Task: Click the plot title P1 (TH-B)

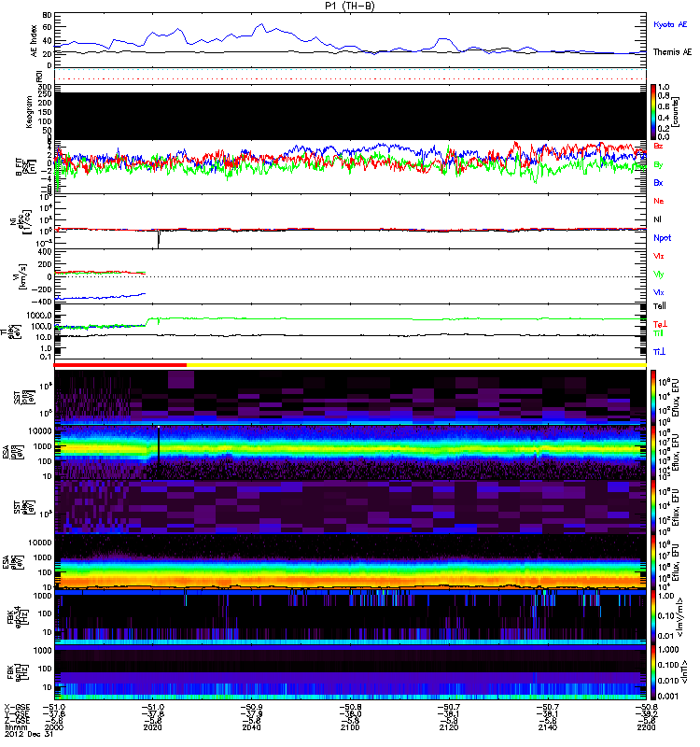Action: click(349, 6)
